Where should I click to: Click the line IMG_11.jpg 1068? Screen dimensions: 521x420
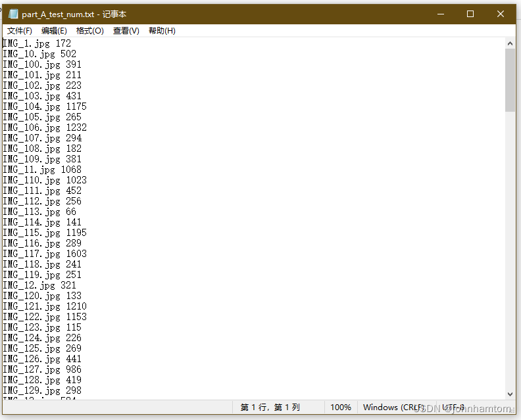(42, 170)
